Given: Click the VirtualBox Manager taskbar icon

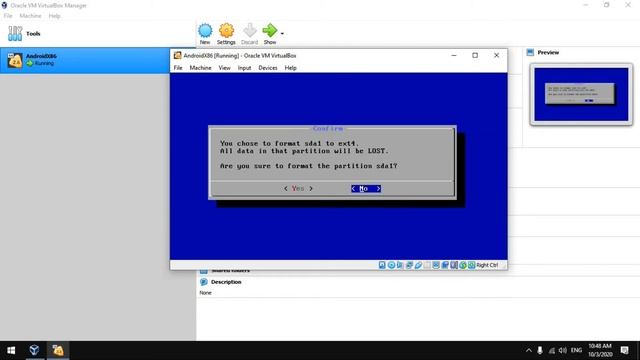Looking at the screenshot, I should coord(34,350).
